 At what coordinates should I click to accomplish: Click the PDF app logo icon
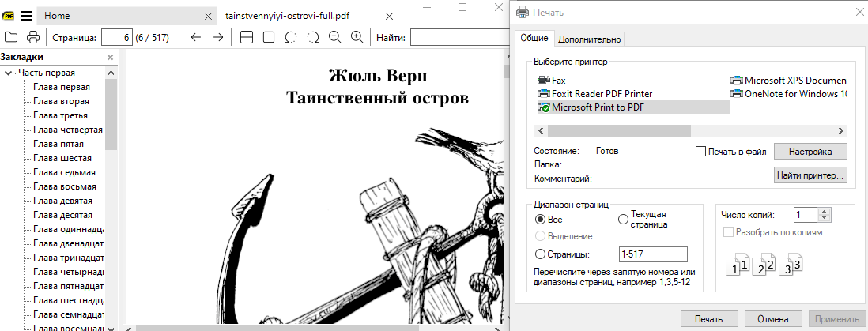click(9, 16)
